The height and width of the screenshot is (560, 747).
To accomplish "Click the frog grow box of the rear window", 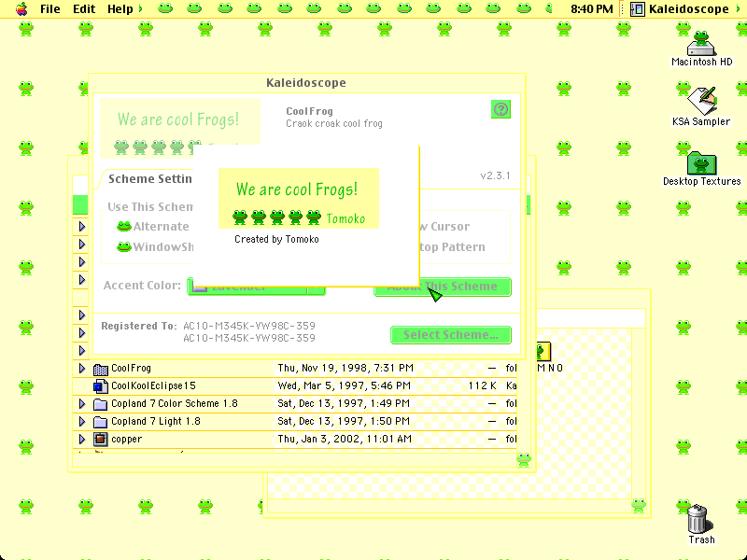I will point(639,505).
